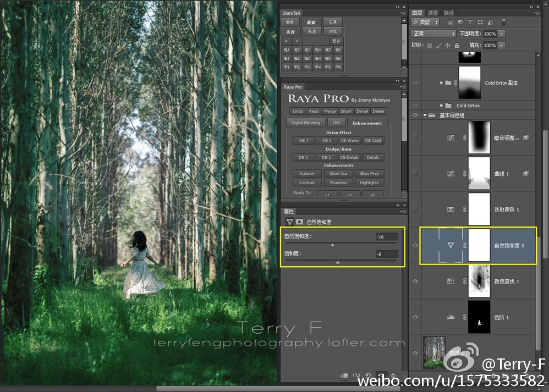
Task: Filter layers by pixel image icon
Action: click(451, 22)
